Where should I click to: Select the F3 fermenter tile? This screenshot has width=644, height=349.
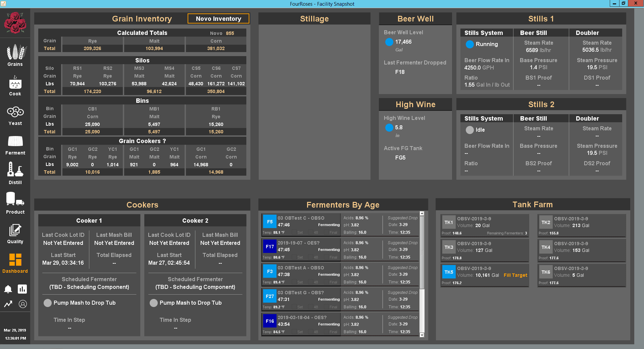pos(270,271)
